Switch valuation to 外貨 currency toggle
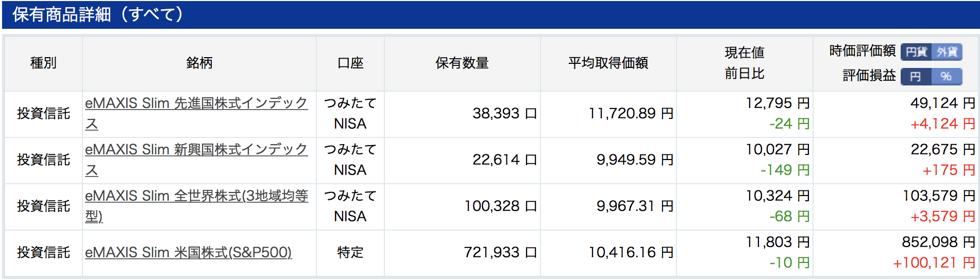Viewport: 980px width, 280px height. click(947, 52)
